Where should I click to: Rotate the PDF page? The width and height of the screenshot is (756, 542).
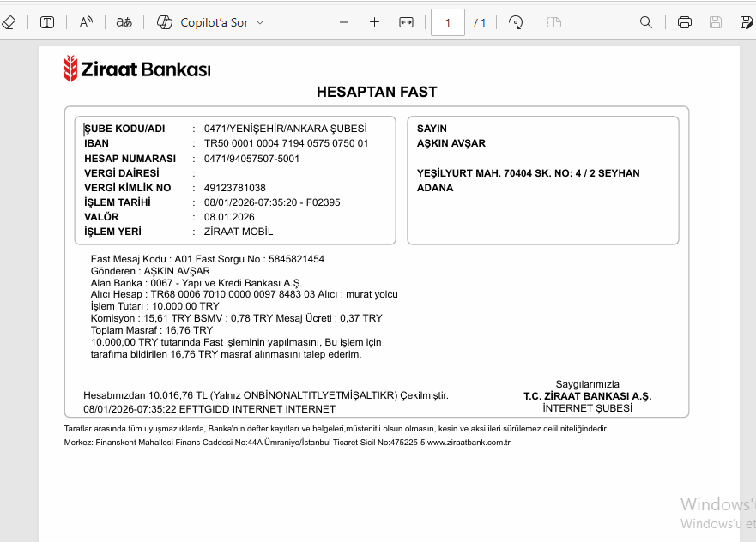[x=516, y=22]
